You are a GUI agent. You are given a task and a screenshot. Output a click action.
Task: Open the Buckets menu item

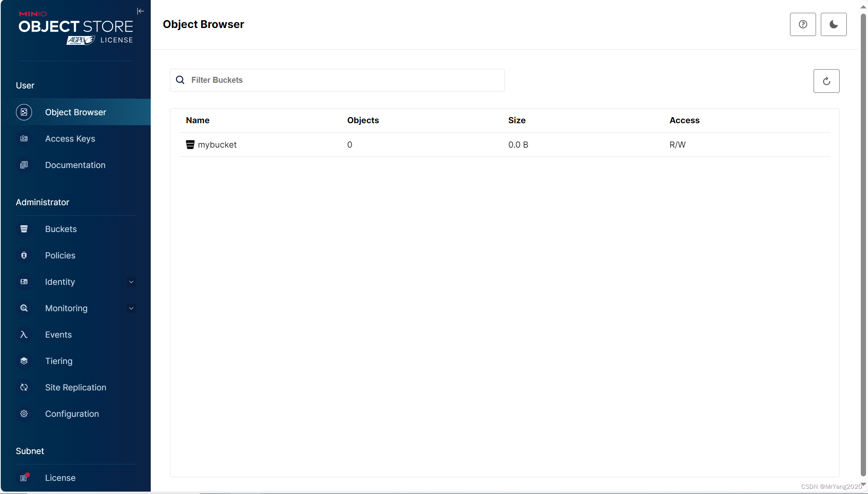(61, 229)
